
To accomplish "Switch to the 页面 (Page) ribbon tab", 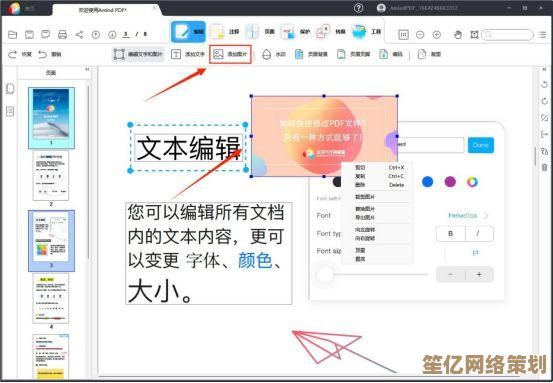I will coord(260,32).
